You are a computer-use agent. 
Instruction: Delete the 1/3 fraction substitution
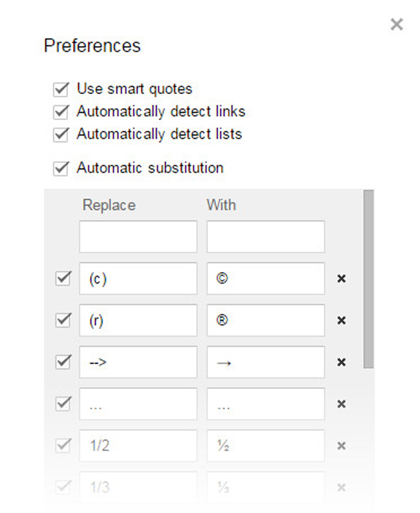pos(341,488)
